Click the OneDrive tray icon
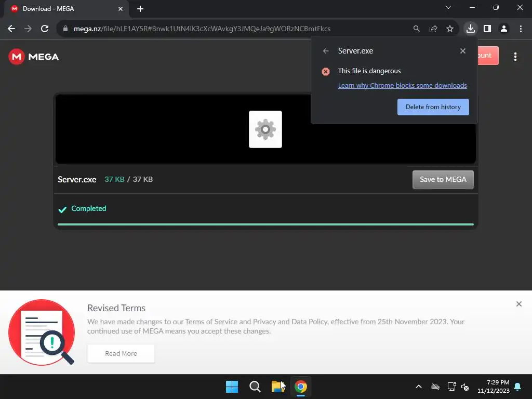The image size is (532, 399). pyautogui.click(x=435, y=387)
